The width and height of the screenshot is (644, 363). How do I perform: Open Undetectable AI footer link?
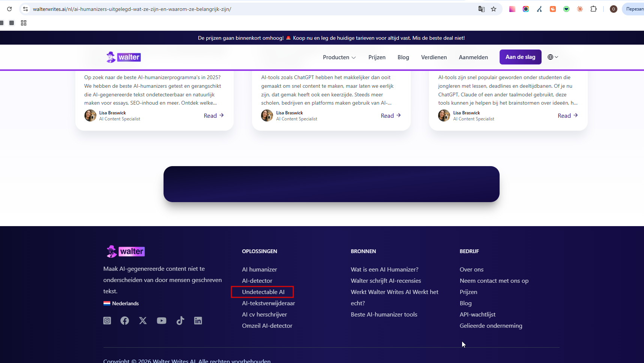263,292
